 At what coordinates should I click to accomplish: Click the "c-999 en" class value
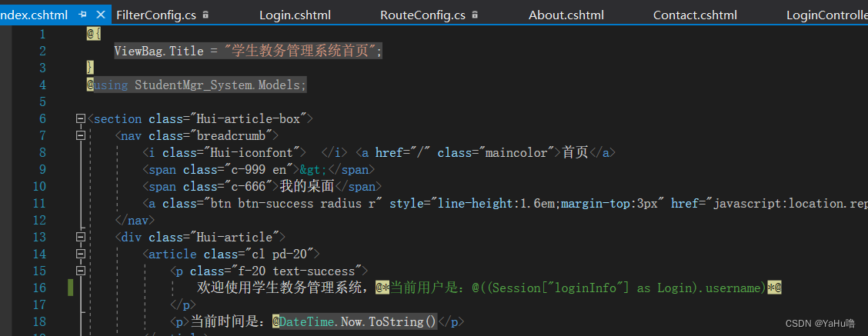point(255,169)
